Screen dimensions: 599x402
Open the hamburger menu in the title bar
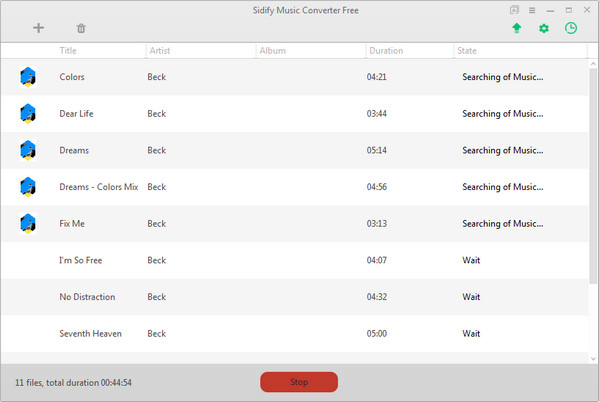532,10
